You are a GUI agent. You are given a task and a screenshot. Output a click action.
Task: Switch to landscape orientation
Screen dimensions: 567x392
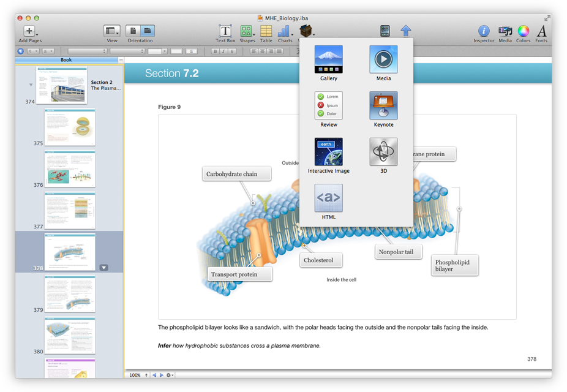point(147,31)
